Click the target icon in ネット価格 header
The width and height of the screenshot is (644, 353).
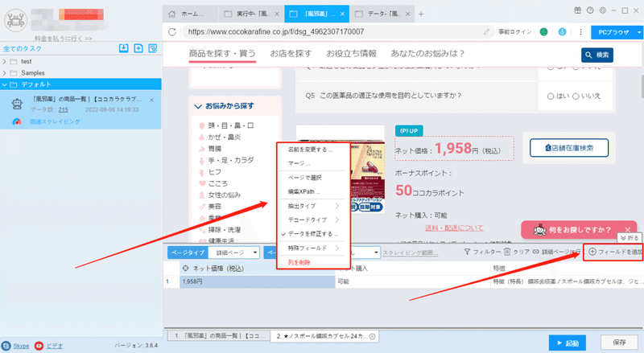coord(186,269)
